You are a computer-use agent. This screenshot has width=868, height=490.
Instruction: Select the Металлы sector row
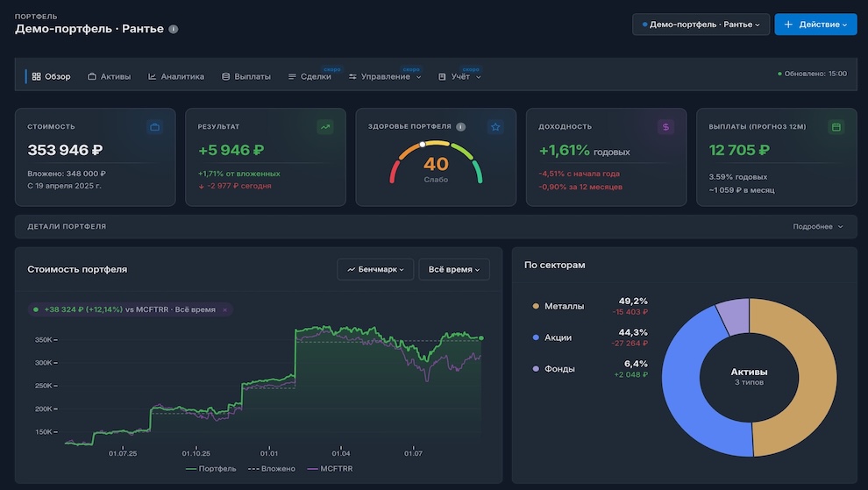pos(589,306)
